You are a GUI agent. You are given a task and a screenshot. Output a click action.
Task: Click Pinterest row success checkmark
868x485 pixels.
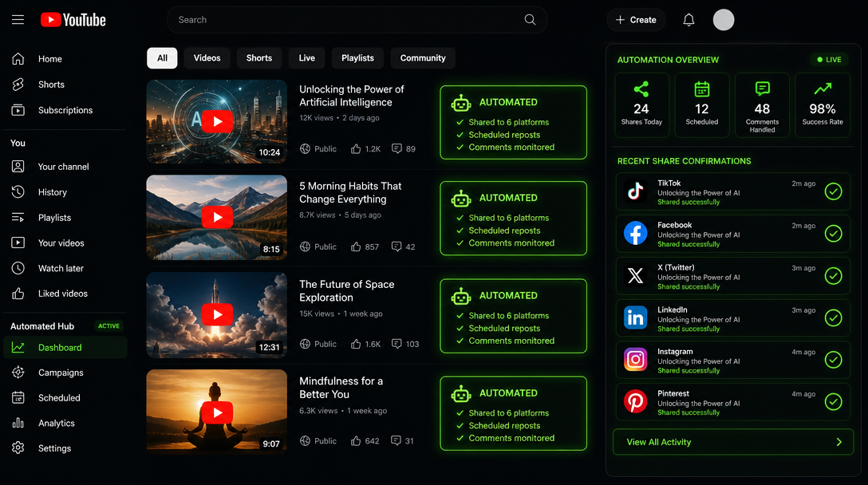tap(833, 402)
